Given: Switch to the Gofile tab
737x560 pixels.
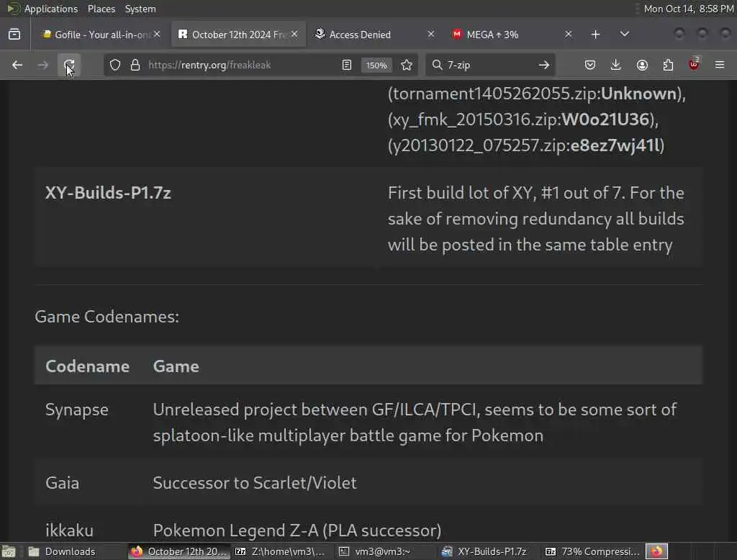Looking at the screenshot, I should click(x=101, y=35).
